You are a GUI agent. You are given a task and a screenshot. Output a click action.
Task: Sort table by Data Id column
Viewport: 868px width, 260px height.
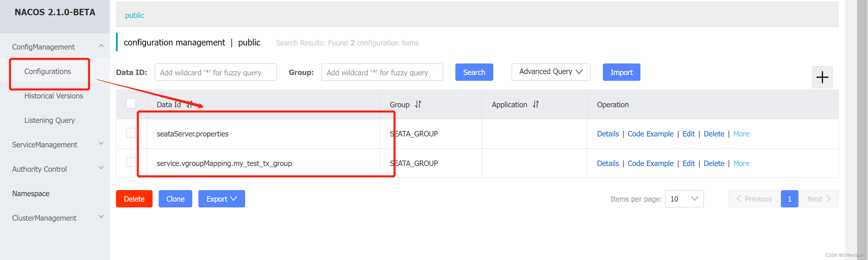[190, 104]
